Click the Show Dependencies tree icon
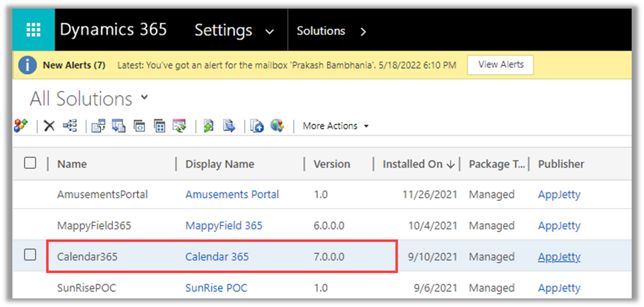644x307 pixels. [x=70, y=126]
